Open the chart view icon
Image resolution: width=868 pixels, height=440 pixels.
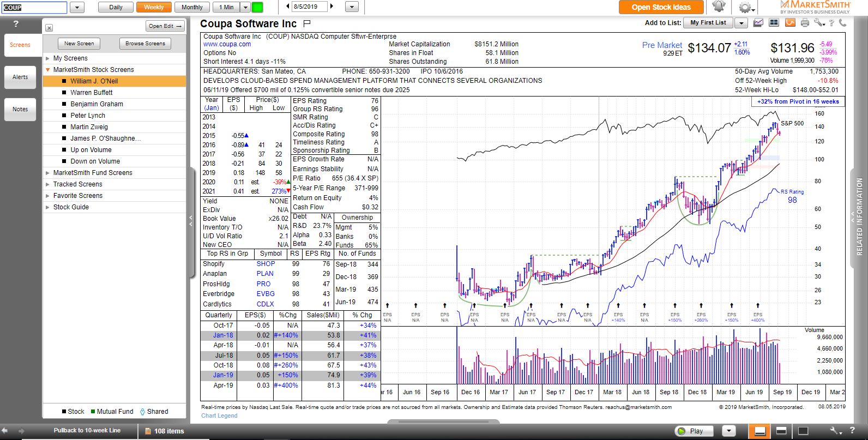tap(758, 23)
